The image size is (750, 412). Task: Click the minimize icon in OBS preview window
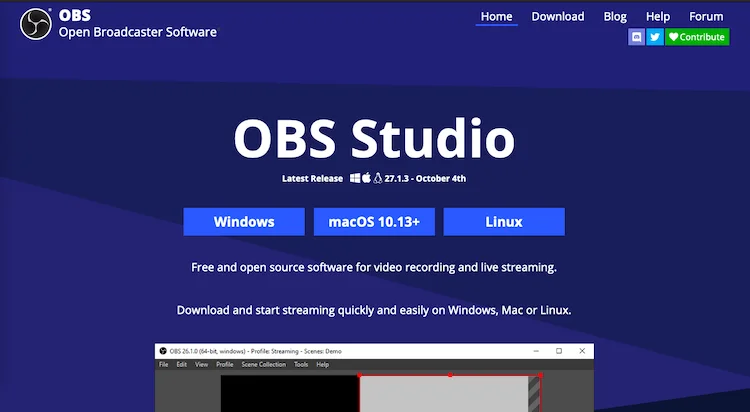(536, 351)
